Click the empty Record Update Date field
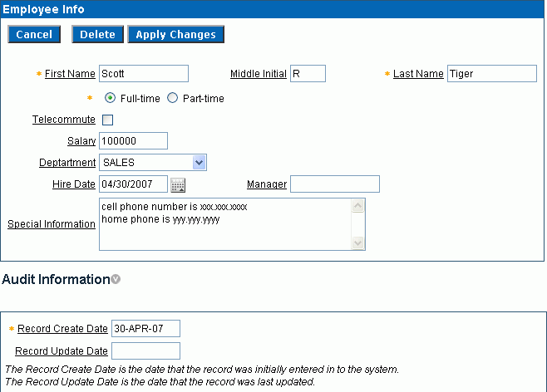The width and height of the screenshot is (547, 392). click(x=145, y=351)
